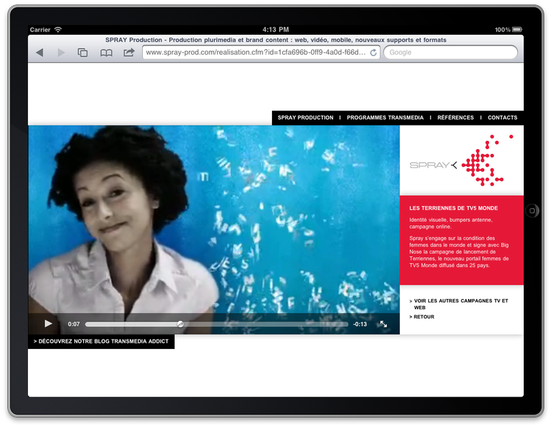Switch video to fullscreen mode
Viewport: 550px width, 426px height.
pos(383,324)
